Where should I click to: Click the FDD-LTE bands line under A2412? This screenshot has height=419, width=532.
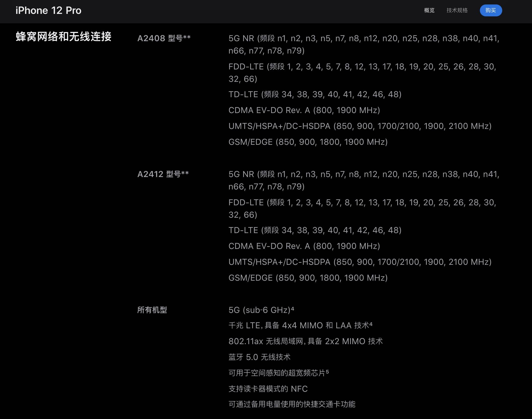(362, 209)
